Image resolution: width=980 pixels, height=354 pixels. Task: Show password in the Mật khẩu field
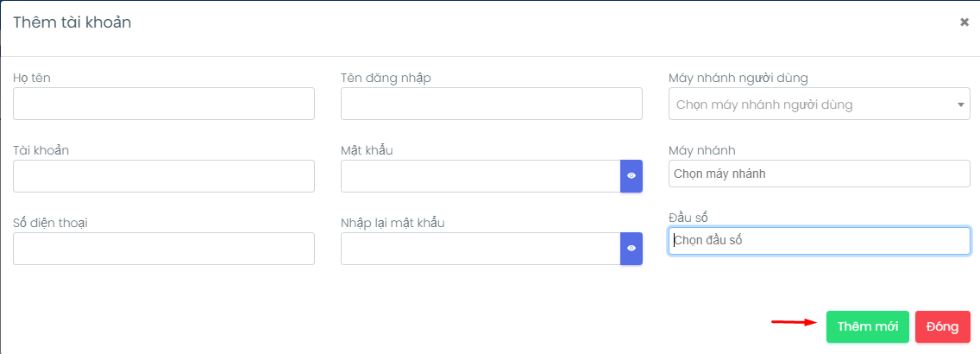[x=631, y=176]
